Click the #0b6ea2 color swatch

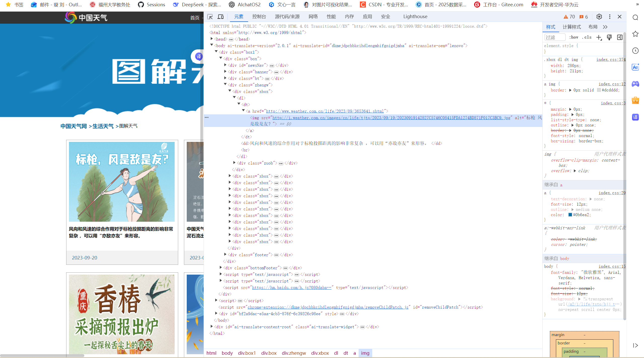click(x=570, y=215)
